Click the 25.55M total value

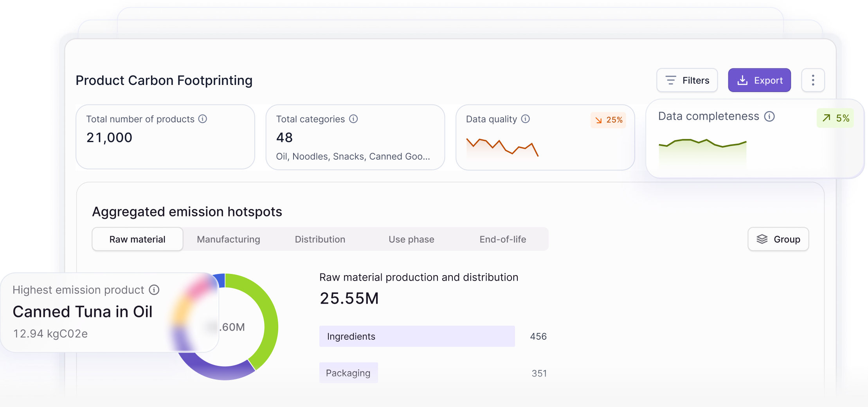tap(349, 298)
